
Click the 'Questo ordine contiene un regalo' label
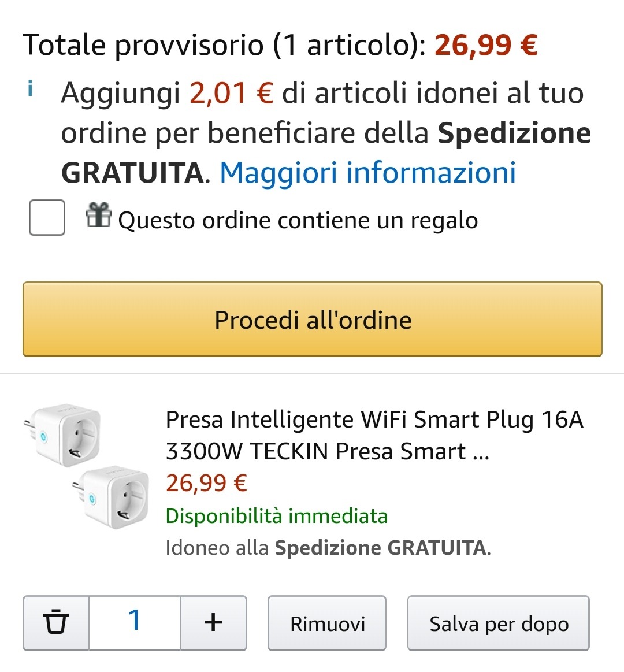(x=298, y=221)
